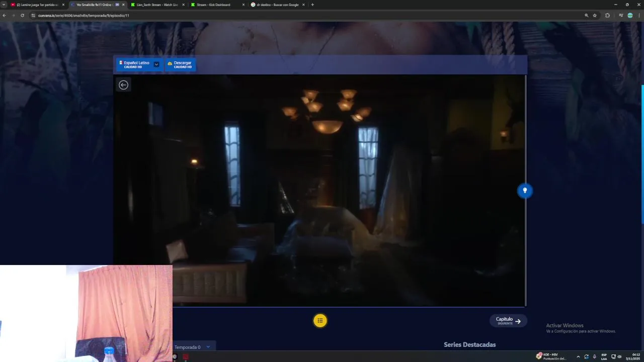Click inside the Smallville video player frame
The width and height of the screenshot is (644, 362).
(319, 191)
